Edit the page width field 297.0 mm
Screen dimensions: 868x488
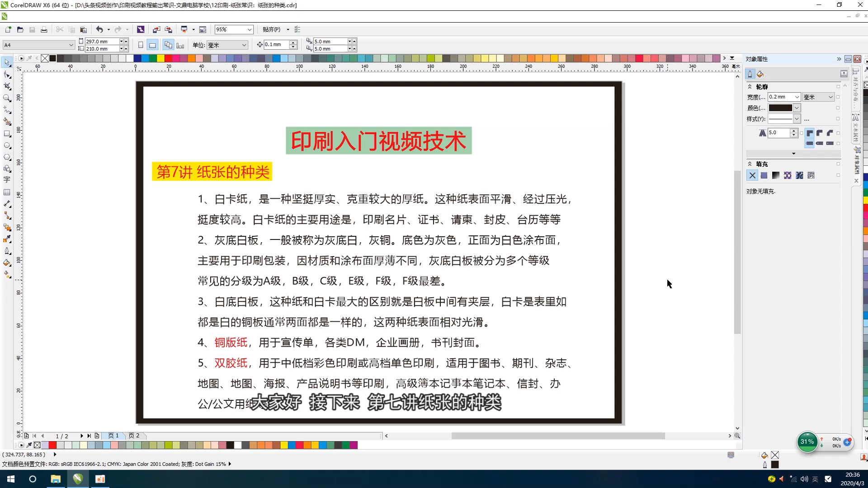coord(101,41)
